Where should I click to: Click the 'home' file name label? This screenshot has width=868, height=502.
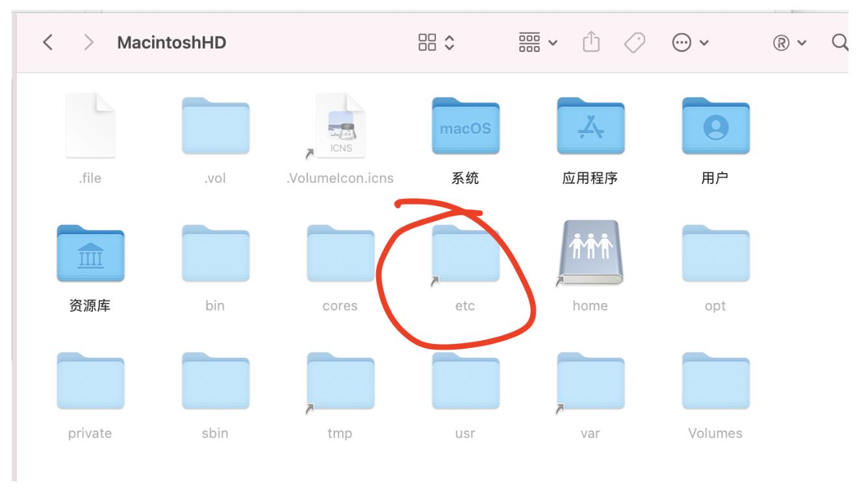590,306
